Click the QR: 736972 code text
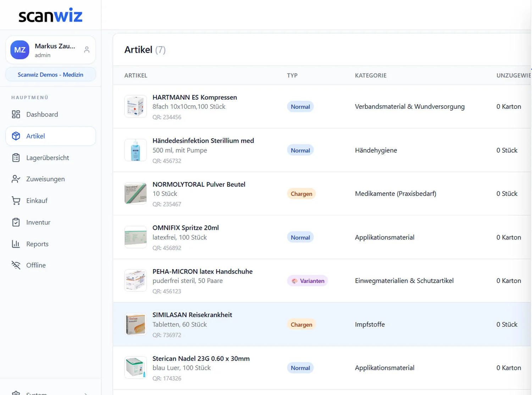Viewport: 532px width, 395px height. 167,335
